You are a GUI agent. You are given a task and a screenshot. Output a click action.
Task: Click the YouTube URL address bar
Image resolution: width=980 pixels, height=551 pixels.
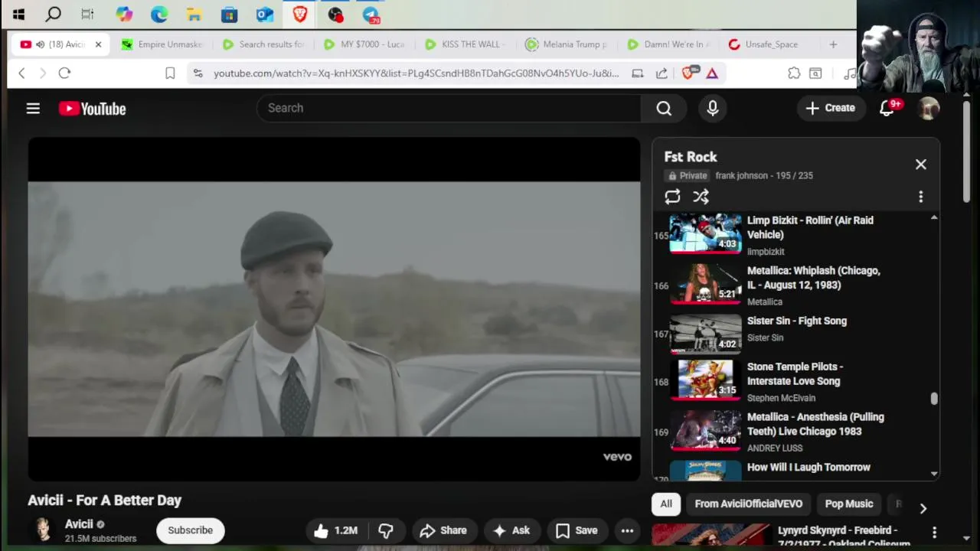[x=416, y=73]
